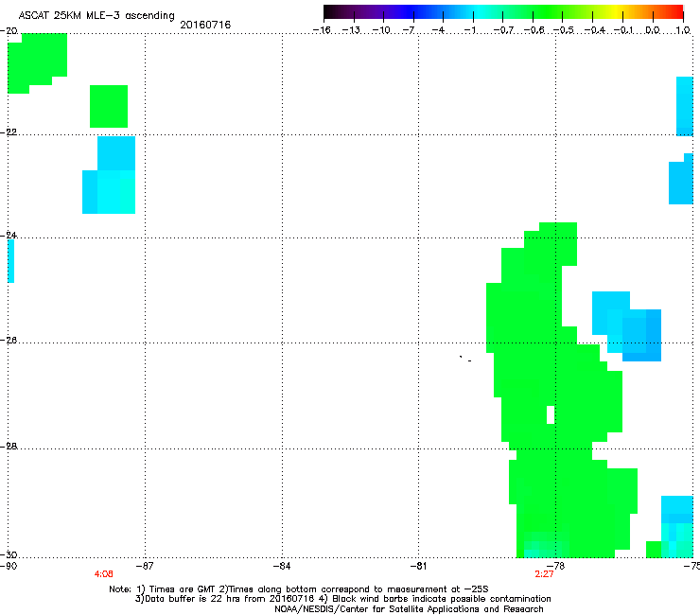Click the colorbar label -0.5
700x615 pixels.
pos(564,30)
